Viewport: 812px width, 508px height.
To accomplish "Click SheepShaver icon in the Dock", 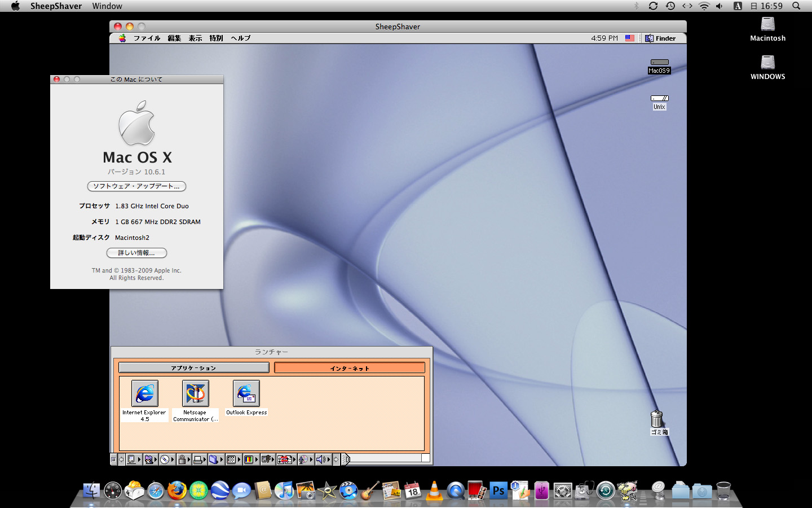I will point(626,491).
